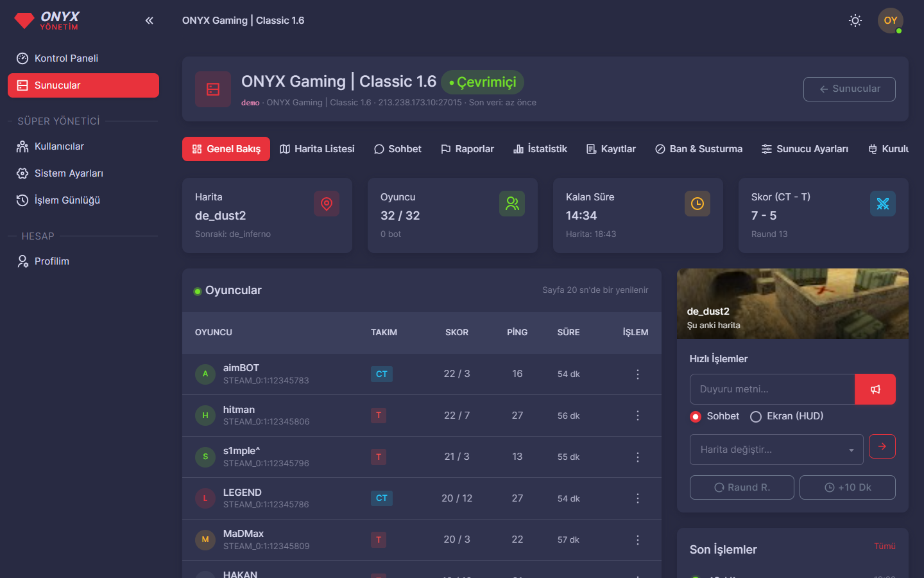Send announcement with megaphone button
924x578 pixels.
click(x=875, y=389)
